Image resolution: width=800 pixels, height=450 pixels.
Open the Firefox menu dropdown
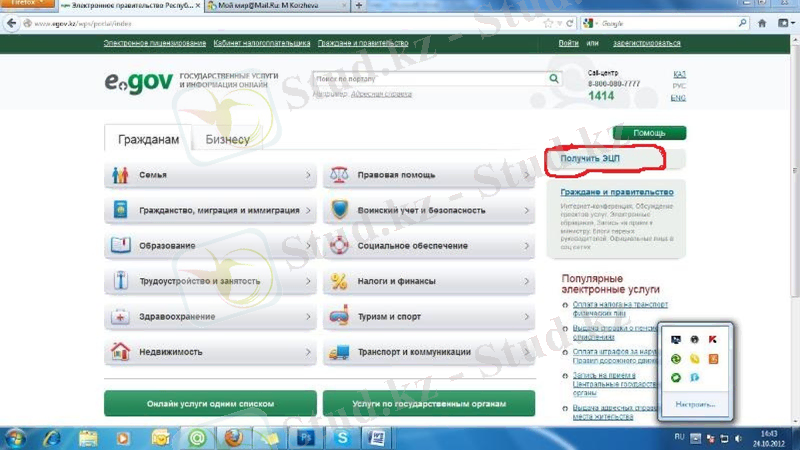(28, 4)
